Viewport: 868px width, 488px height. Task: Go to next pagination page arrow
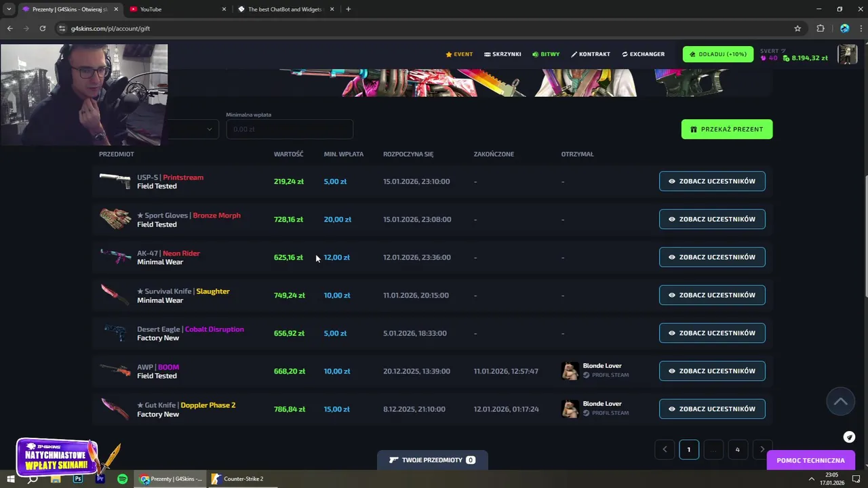coord(762,449)
